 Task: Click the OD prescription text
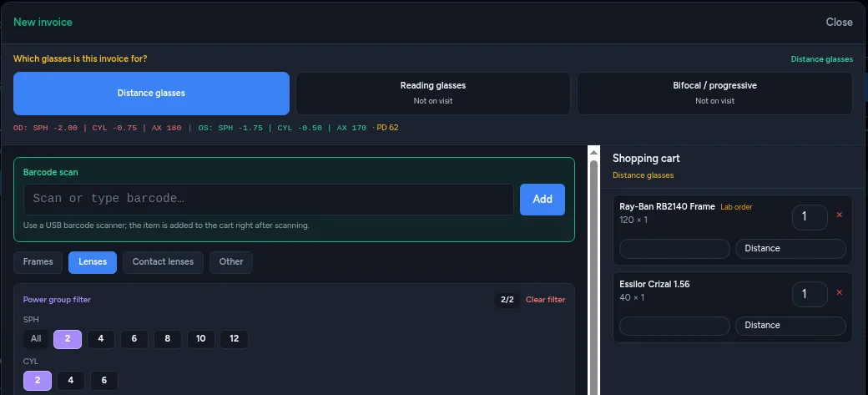tap(98, 128)
